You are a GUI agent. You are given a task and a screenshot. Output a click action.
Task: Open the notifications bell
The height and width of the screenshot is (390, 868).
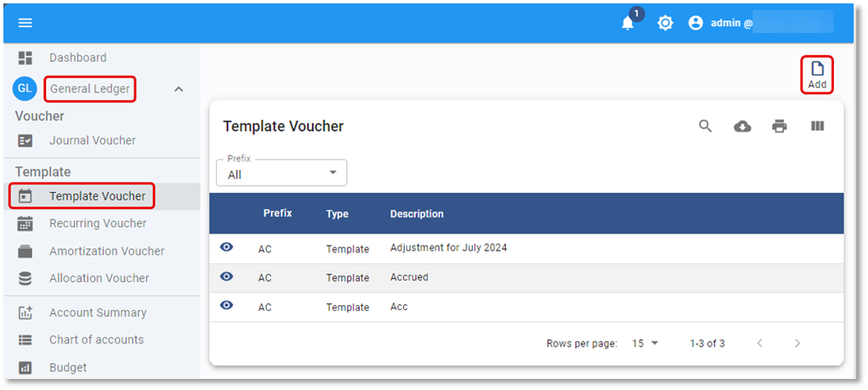coord(628,23)
